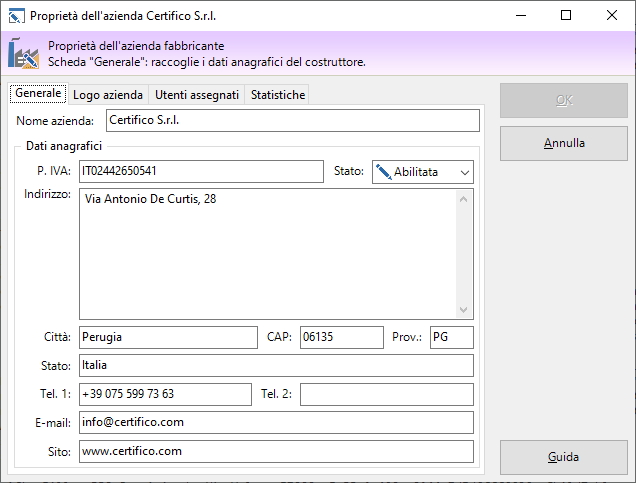Open the Utenti assegnati tab

pos(196,94)
